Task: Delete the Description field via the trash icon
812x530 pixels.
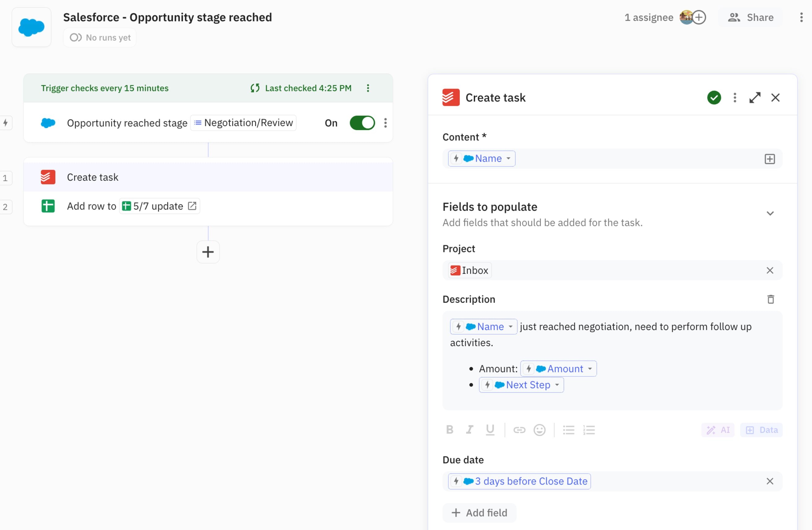Action: (771, 299)
